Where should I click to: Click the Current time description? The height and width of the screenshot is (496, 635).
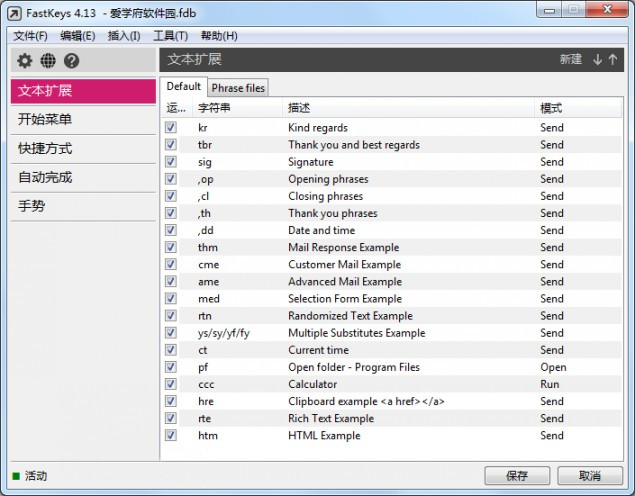pyautogui.click(x=318, y=350)
